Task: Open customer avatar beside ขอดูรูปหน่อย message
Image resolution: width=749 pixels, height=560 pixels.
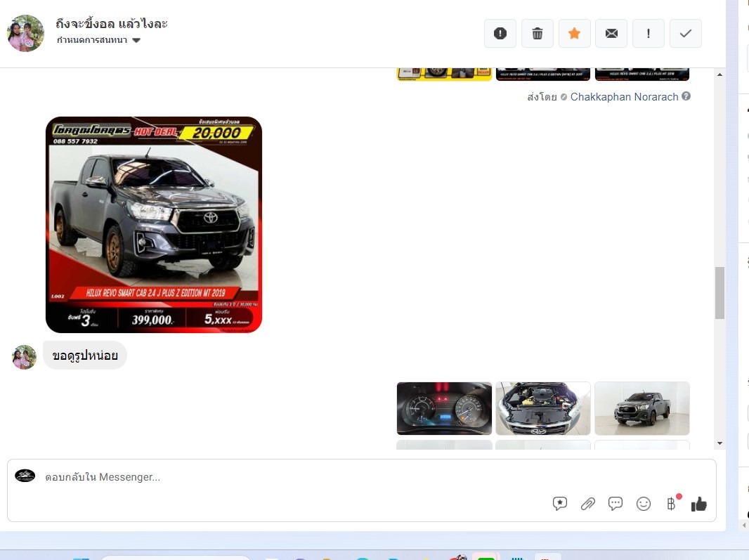Action: [x=24, y=358]
